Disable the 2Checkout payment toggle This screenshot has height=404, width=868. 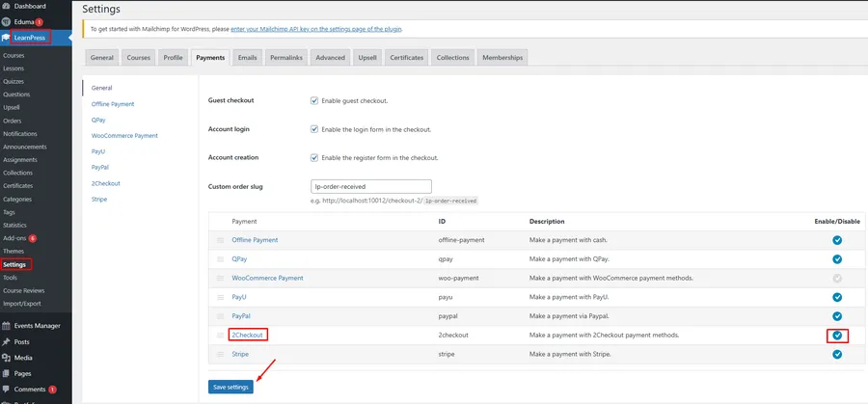click(x=837, y=336)
